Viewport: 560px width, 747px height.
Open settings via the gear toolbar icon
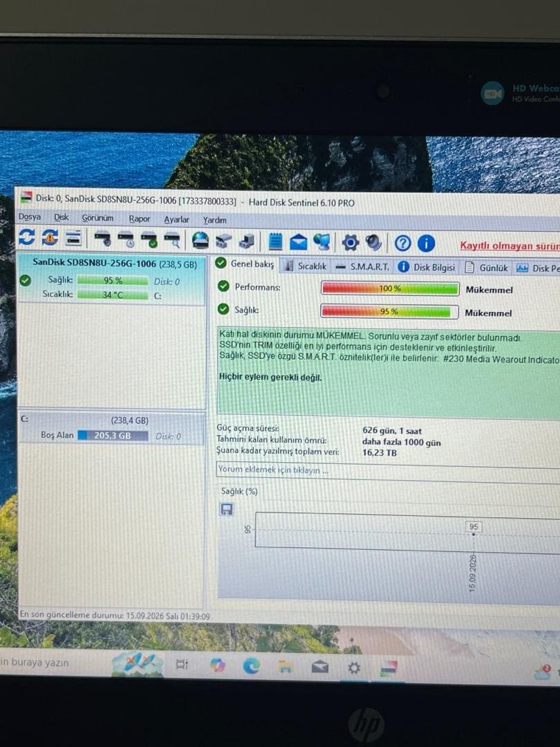pos(350,243)
